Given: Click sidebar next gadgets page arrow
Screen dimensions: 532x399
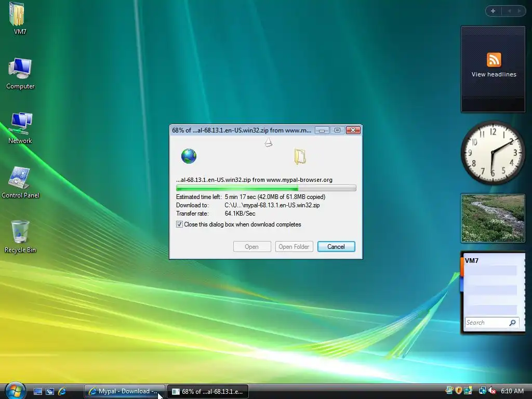Looking at the screenshot, I should (519, 11).
